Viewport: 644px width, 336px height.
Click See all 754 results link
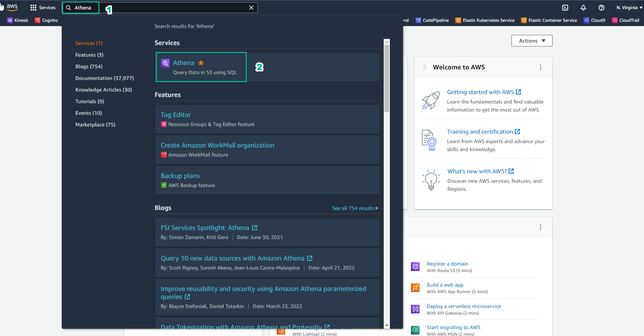coord(355,208)
